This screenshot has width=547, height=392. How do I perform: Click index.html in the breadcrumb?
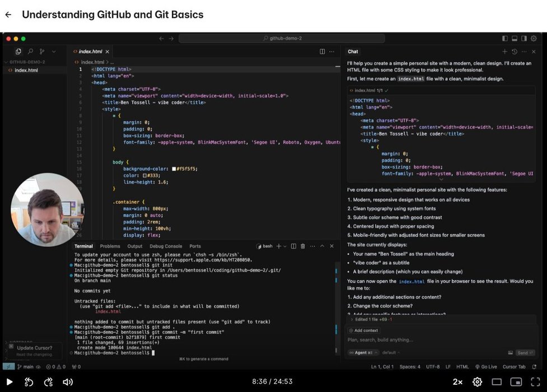pos(92,62)
